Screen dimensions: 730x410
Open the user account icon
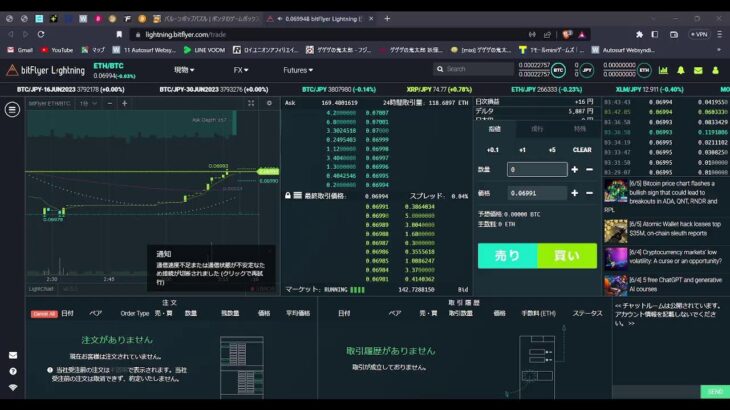pos(716,70)
